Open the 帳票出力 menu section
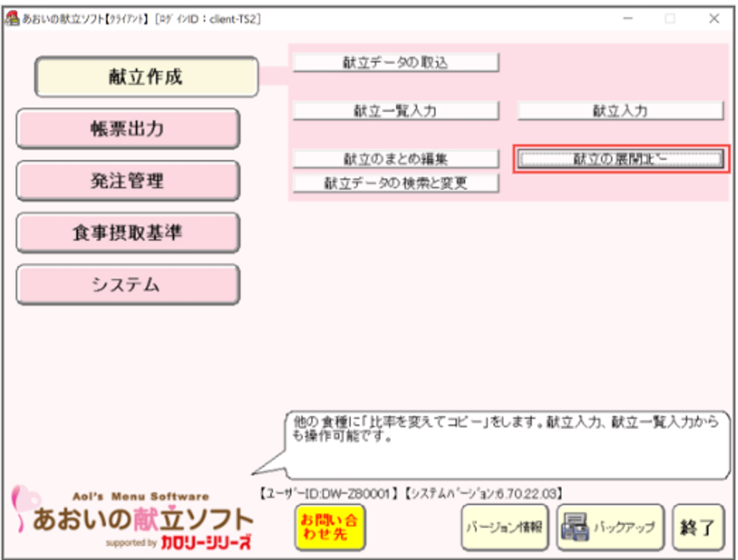The height and width of the screenshot is (560, 738). click(x=128, y=128)
